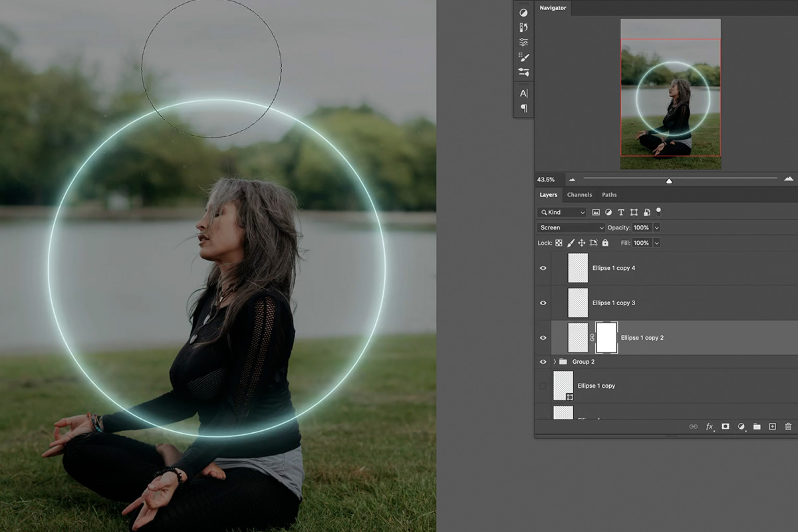The image size is (798, 532).
Task: Open the Character panel icon
Action: click(523, 92)
